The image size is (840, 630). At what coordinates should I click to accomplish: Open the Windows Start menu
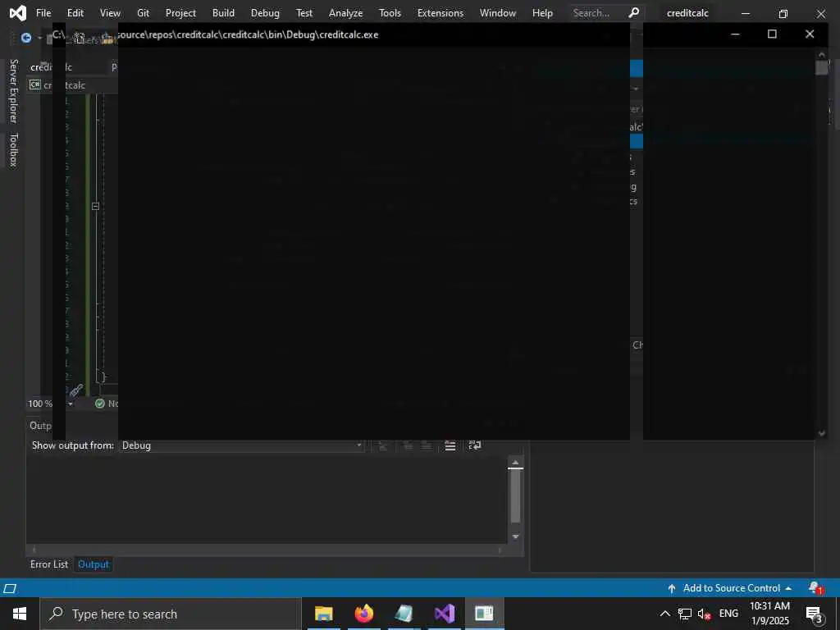click(20, 614)
